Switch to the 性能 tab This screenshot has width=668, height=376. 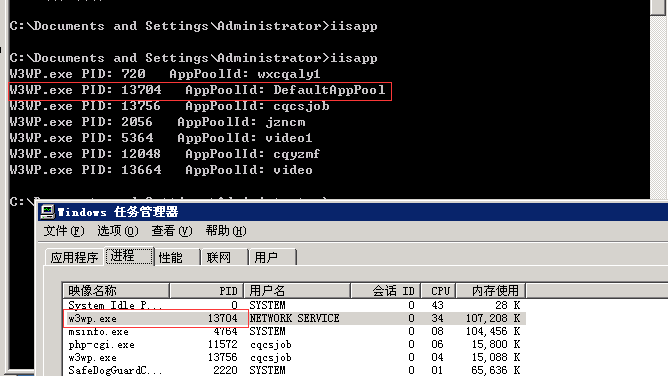pyautogui.click(x=177, y=257)
